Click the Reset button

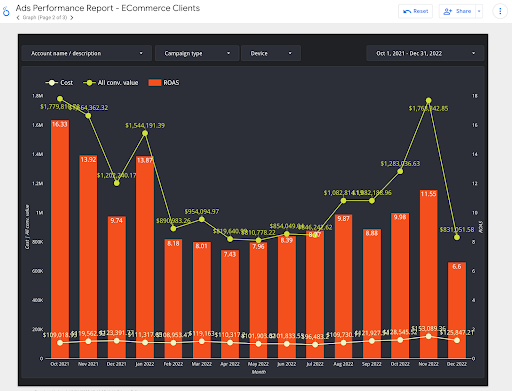tap(415, 11)
